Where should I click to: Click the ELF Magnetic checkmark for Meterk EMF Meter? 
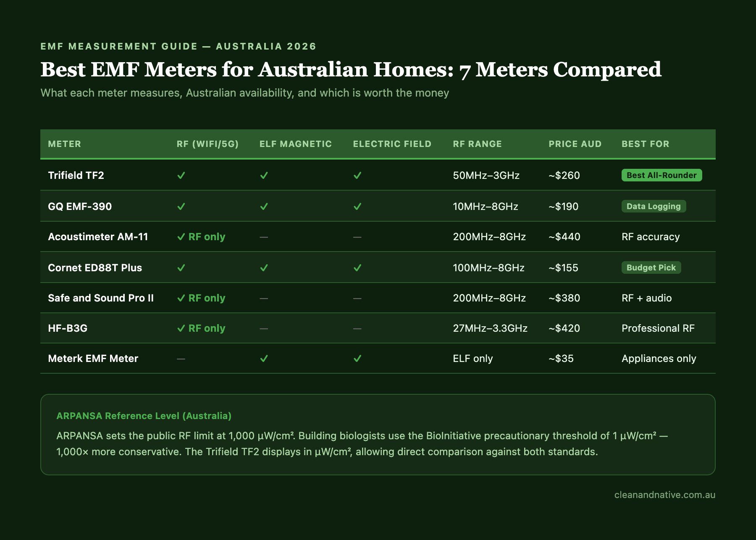264,359
